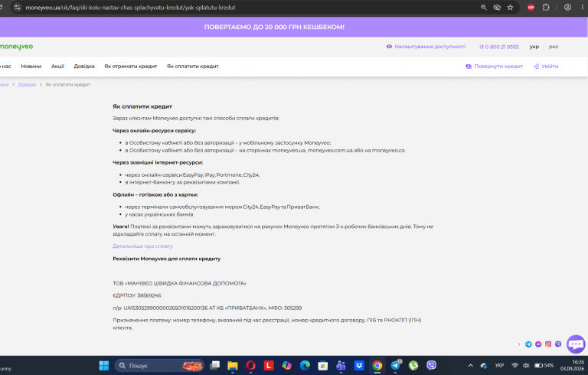Switch site language to укр
The image size is (588, 375).
click(534, 47)
